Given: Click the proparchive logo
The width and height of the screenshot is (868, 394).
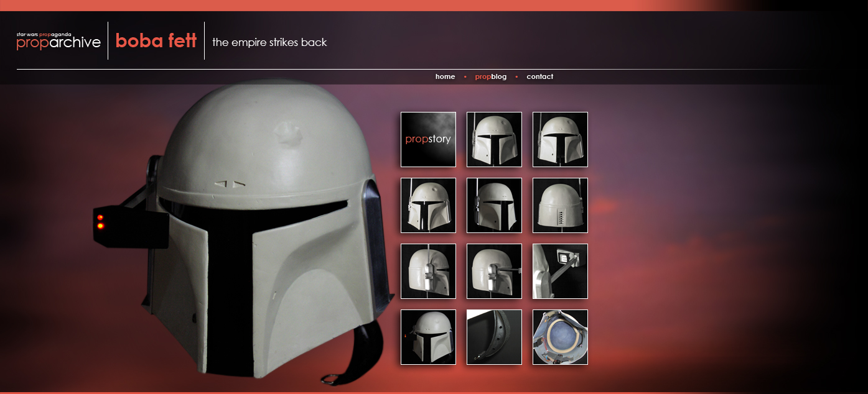Looking at the screenshot, I should click(x=58, y=41).
